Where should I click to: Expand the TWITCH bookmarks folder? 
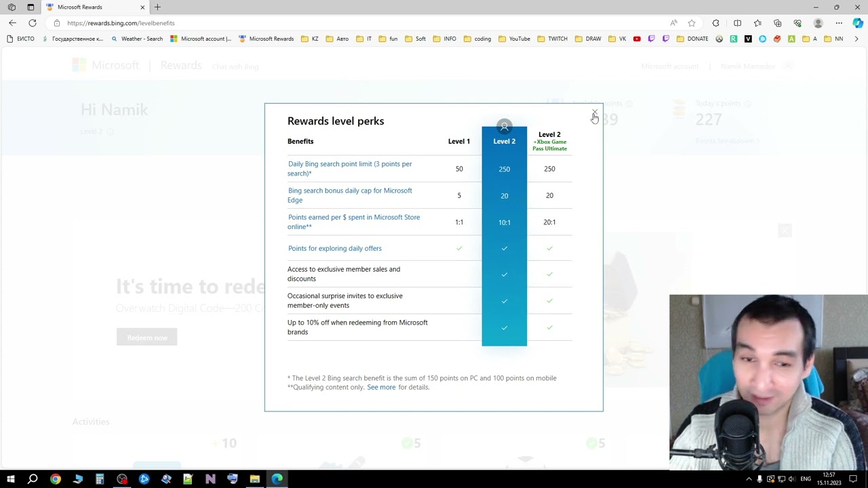553,39
